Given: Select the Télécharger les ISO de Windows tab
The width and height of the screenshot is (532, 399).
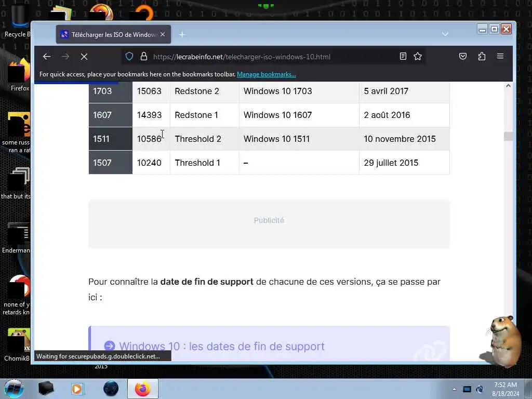Looking at the screenshot, I should (x=113, y=34).
